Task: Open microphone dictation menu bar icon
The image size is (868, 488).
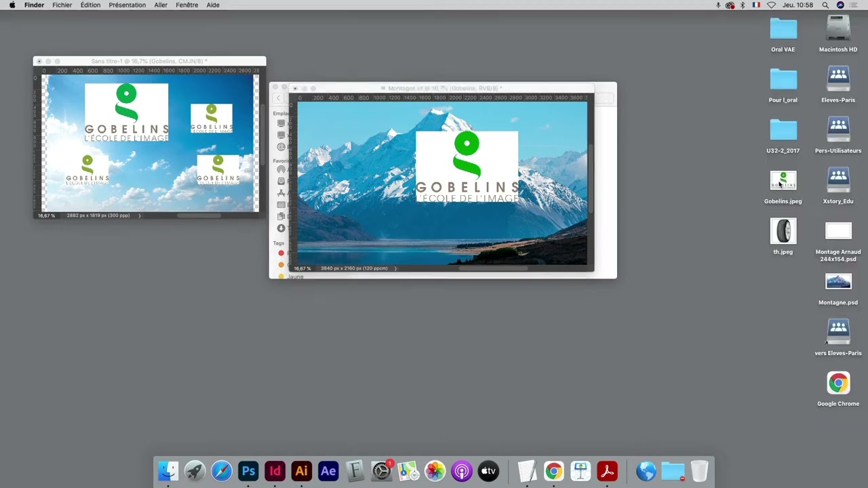Action: tap(718, 5)
